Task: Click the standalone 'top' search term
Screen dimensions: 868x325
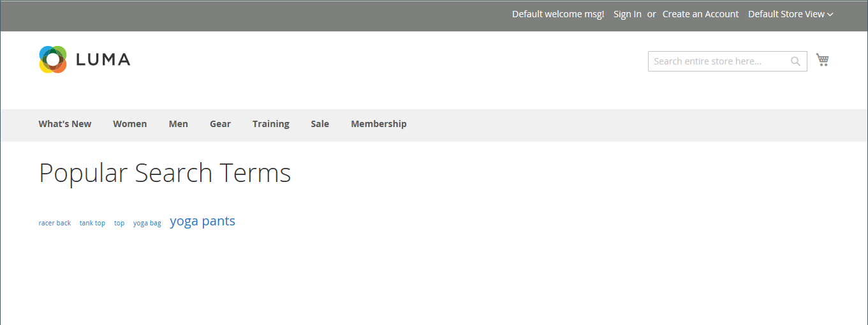Action: coord(119,223)
